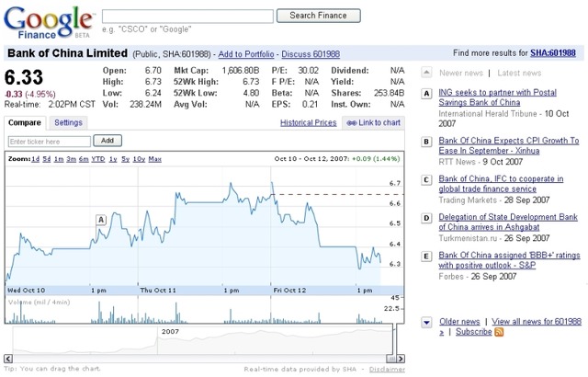The height and width of the screenshot is (377, 588).
Task: Set chart zoom to 3m
Action: (72, 159)
